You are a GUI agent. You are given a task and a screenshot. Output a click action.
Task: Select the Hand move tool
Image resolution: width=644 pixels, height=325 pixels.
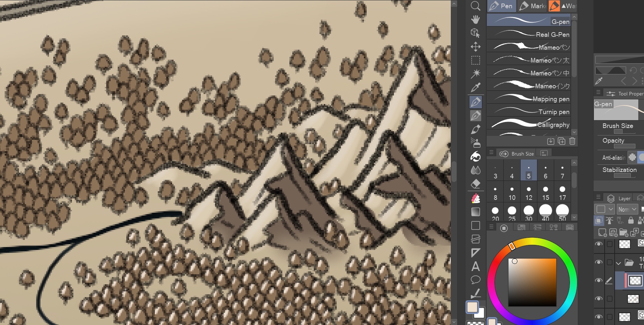click(x=475, y=19)
